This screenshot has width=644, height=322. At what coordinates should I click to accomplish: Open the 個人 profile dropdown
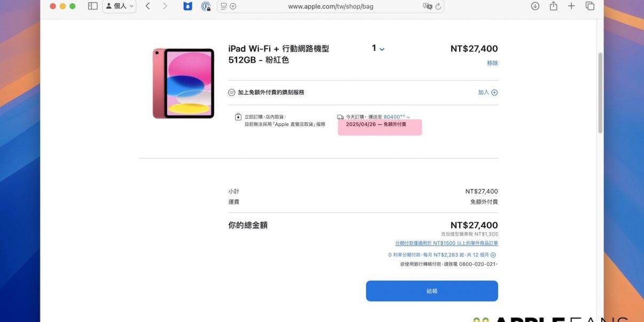click(x=119, y=6)
